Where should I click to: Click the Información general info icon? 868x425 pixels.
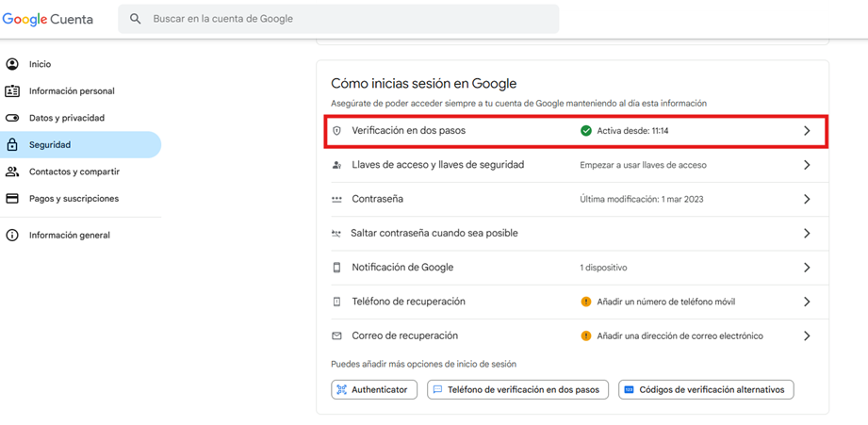click(12, 236)
